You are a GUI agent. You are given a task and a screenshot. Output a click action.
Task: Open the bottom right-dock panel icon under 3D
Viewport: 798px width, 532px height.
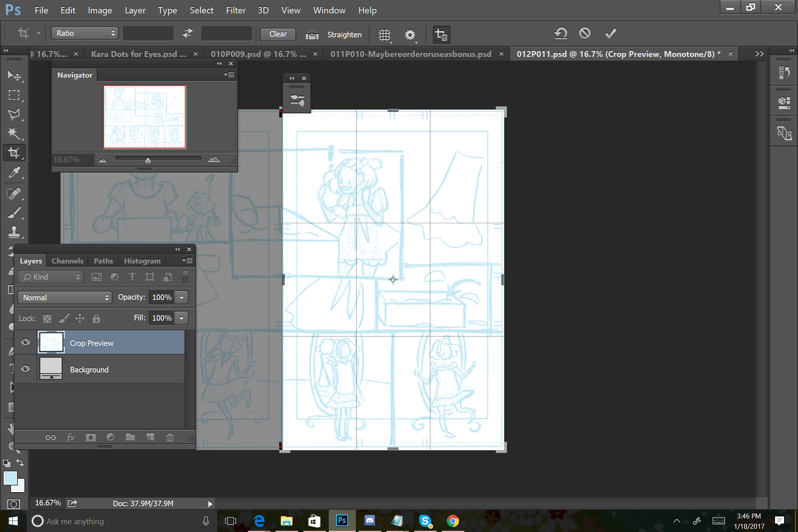[x=784, y=133]
